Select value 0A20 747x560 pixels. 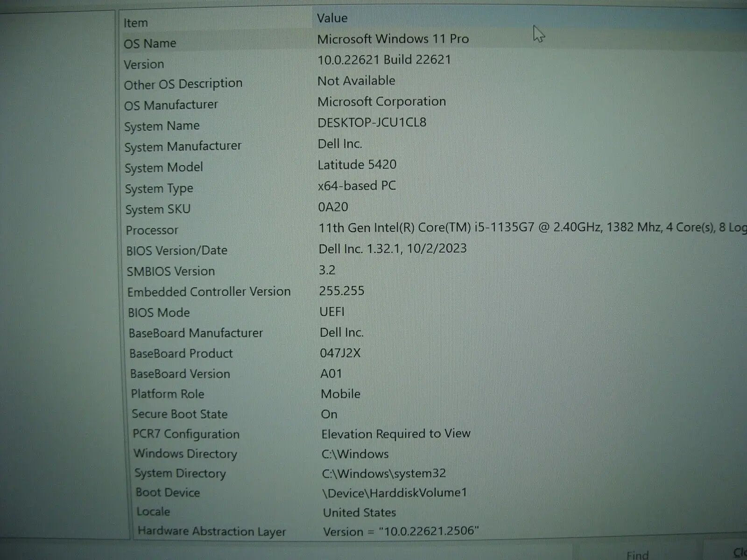click(x=333, y=207)
